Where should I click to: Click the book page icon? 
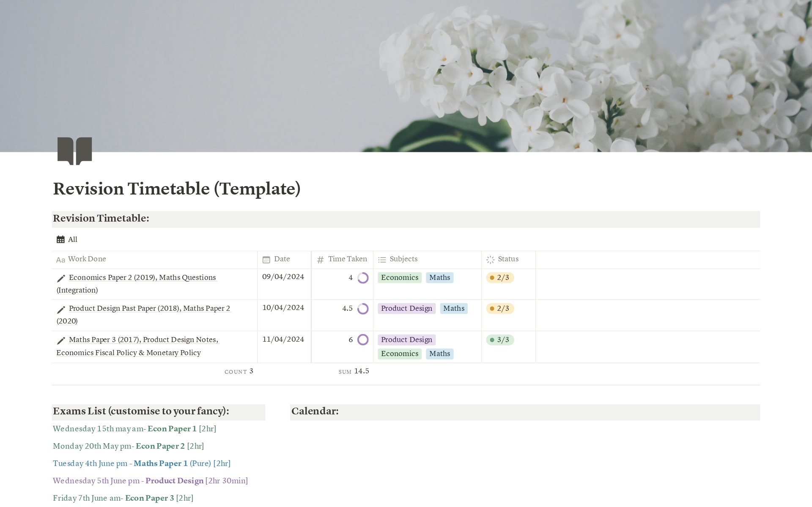(x=74, y=151)
